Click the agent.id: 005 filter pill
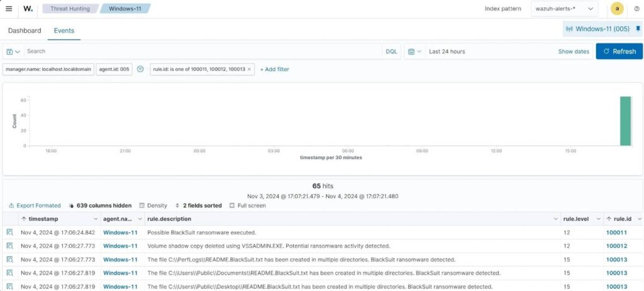Screen dimensions: 644x291 [114, 69]
